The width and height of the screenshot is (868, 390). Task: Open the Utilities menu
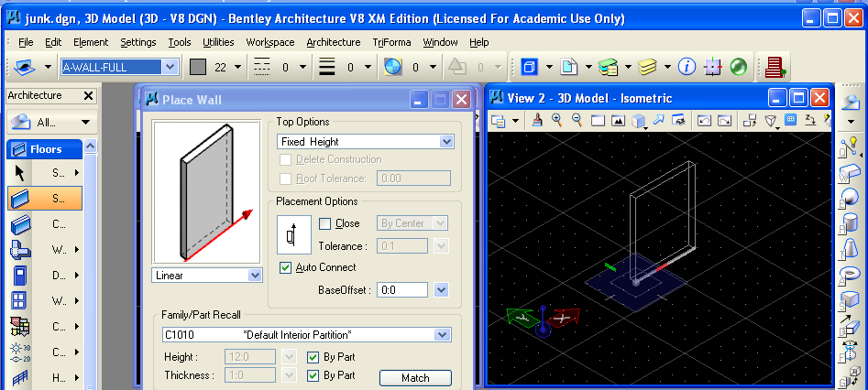218,42
